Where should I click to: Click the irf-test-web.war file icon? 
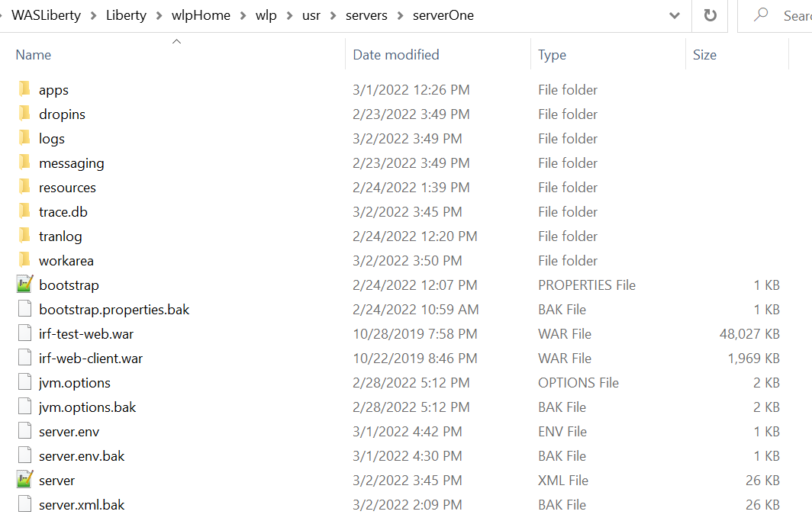pos(25,333)
